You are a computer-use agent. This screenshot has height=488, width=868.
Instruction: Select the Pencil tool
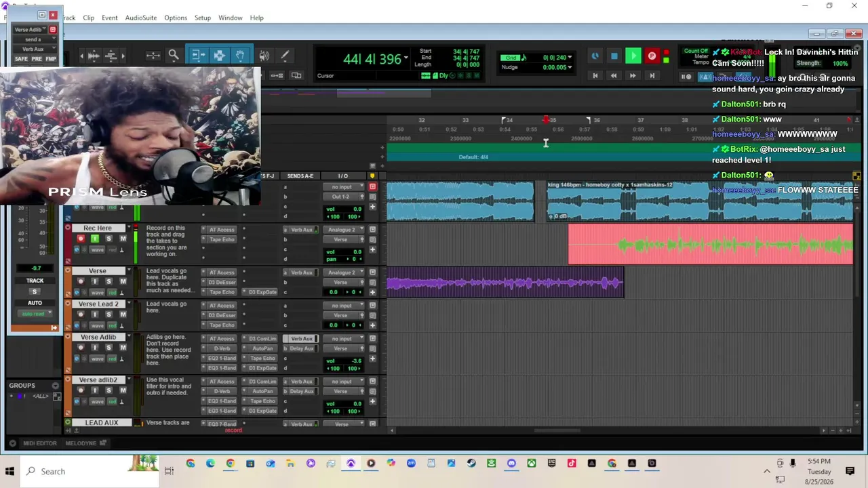[x=285, y=56]
